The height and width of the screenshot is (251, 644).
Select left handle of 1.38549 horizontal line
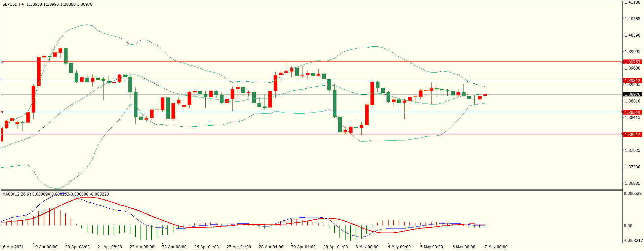coord(2,112)
